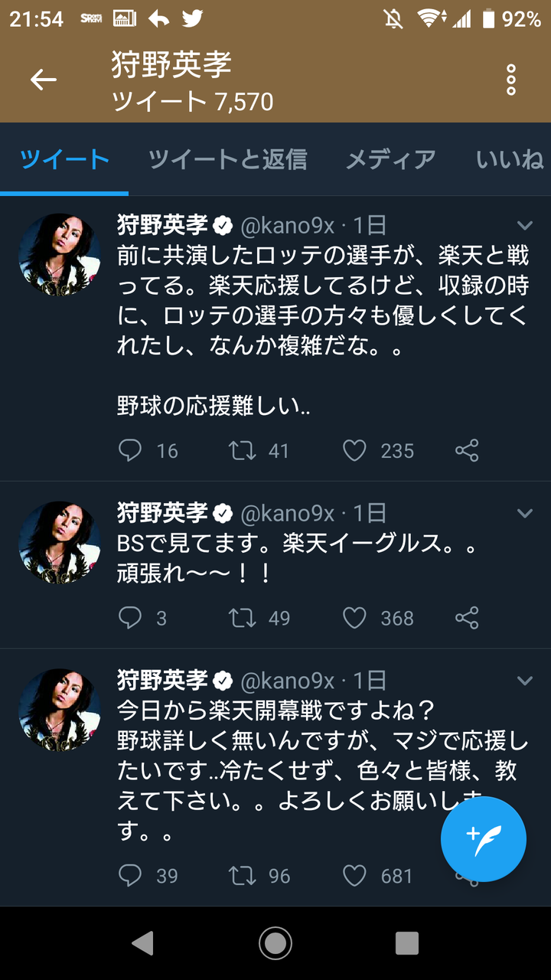Image resolution: width=551 pixels, height=980 pixels.
Task: Reply to the Lotte players tweet
Action: (131, 450)
